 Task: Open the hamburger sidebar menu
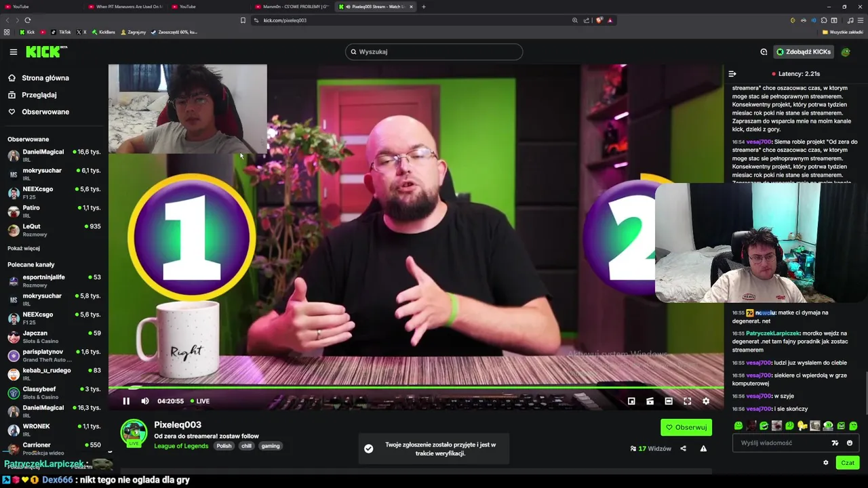point(13,52)
